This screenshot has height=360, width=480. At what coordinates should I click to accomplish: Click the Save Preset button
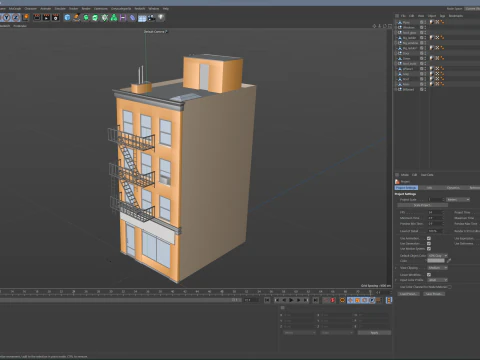click(x=434, y=294)
